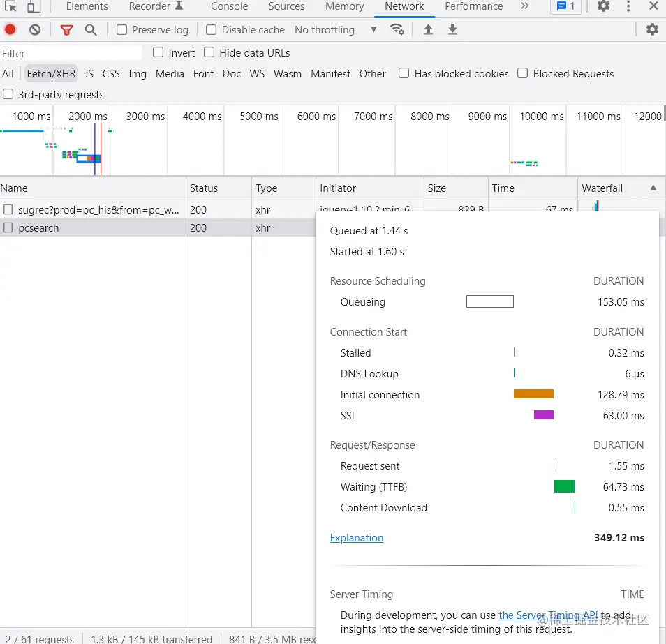Open network conditions settings

point(398,29)
